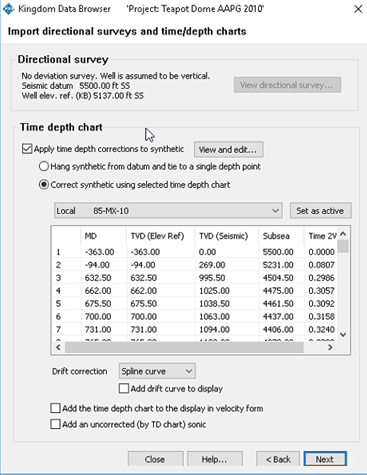
Task: Click the Close button
Action: pos(155,459)
